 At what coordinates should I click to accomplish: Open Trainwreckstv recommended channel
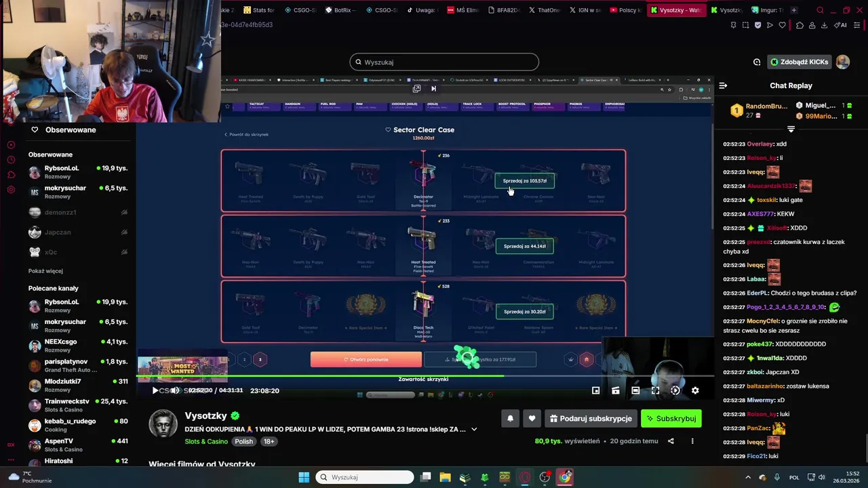tap(78, 405)
